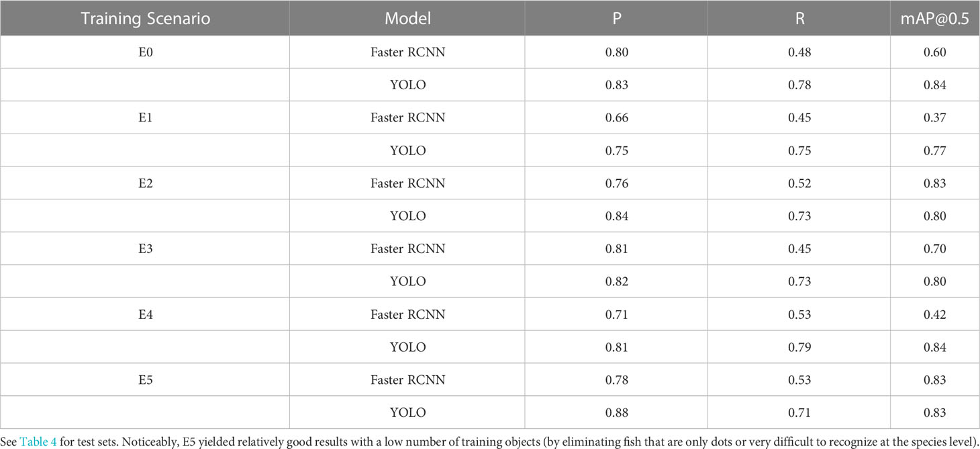Click the 0.88 precision value for YOLO

click(616, 413)
